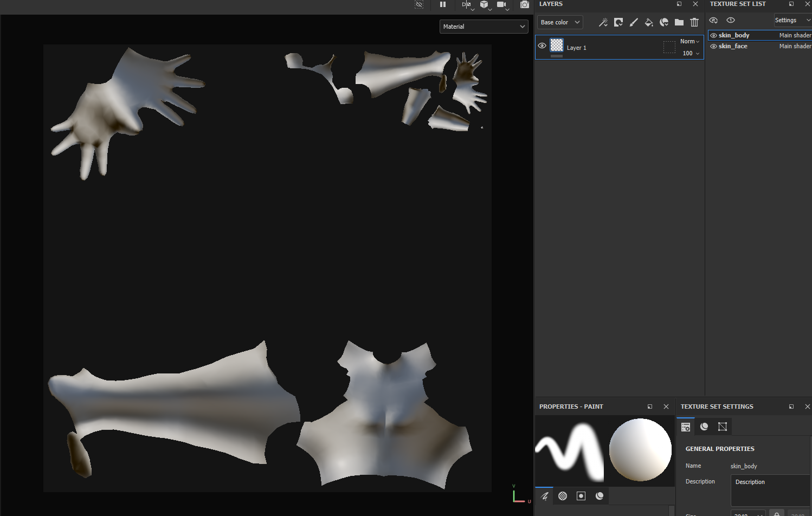Take a viewport screenshot with the camera icon
812x516 pixels.
524,4
